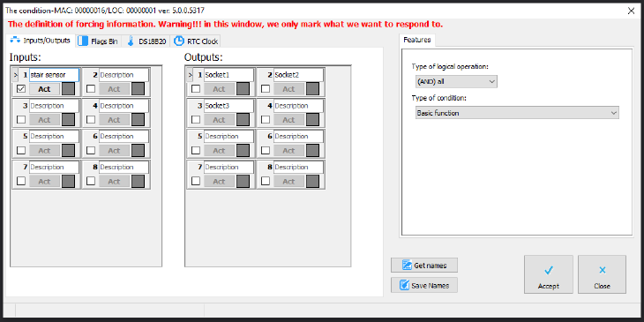Click Act button for Input 1 stair sensor

click(x=44, y=89)
